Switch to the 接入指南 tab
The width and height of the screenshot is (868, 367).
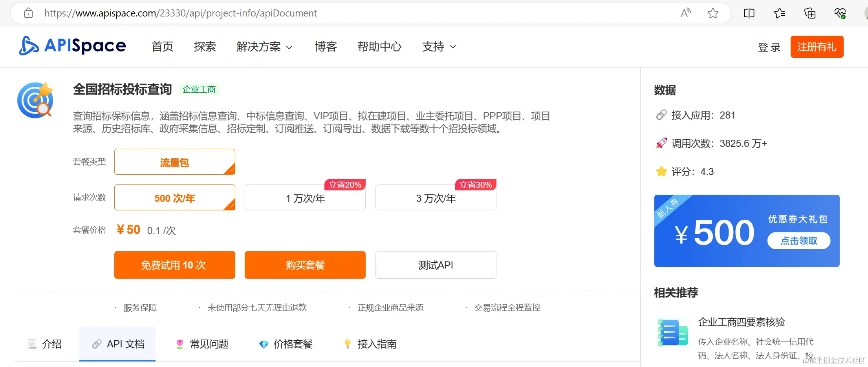pos(370,344)
